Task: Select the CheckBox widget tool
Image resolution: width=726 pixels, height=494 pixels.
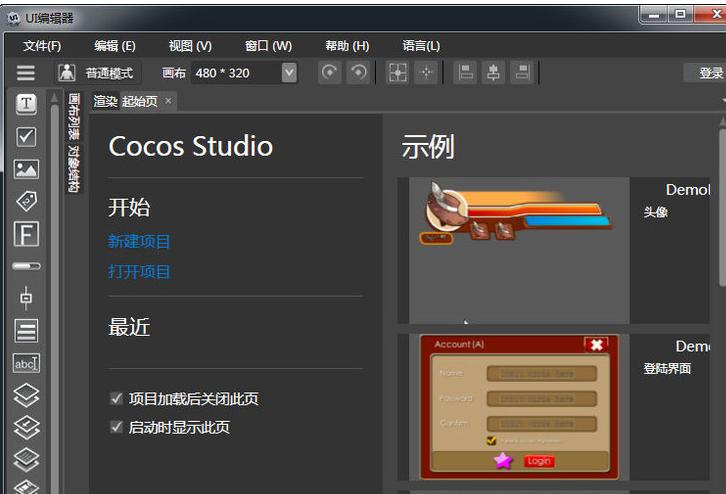Action: tap(26, 137)
